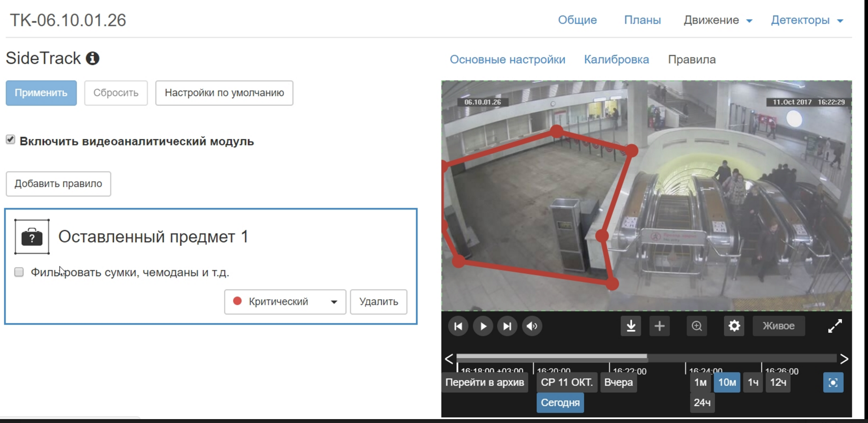Open the Планы section
868x423 pixels.
[x=642, y=20]
